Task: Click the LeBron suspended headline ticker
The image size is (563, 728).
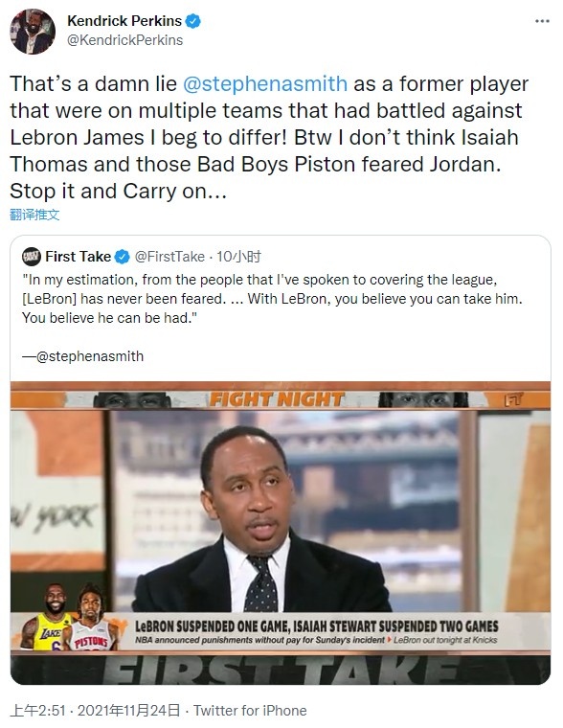Action: [x=317, y=632]
